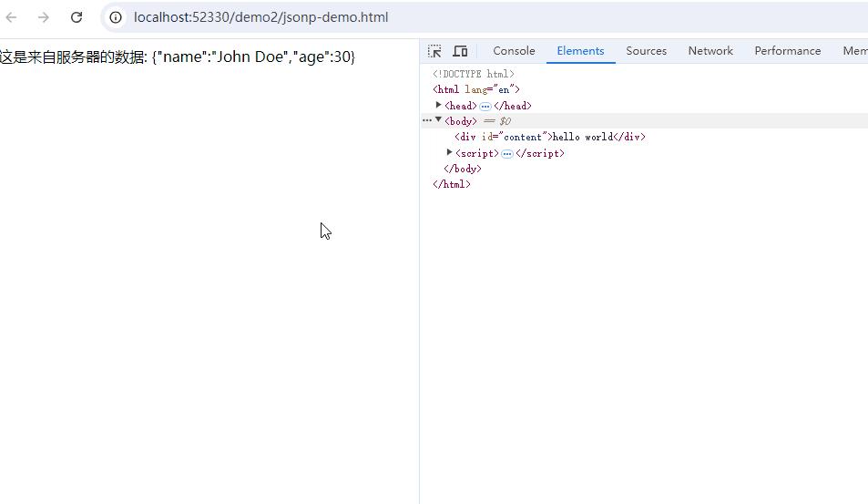Click the ellipsis badge in the script tag
Screen dimensions: 868x504
(x=507, y=153)
